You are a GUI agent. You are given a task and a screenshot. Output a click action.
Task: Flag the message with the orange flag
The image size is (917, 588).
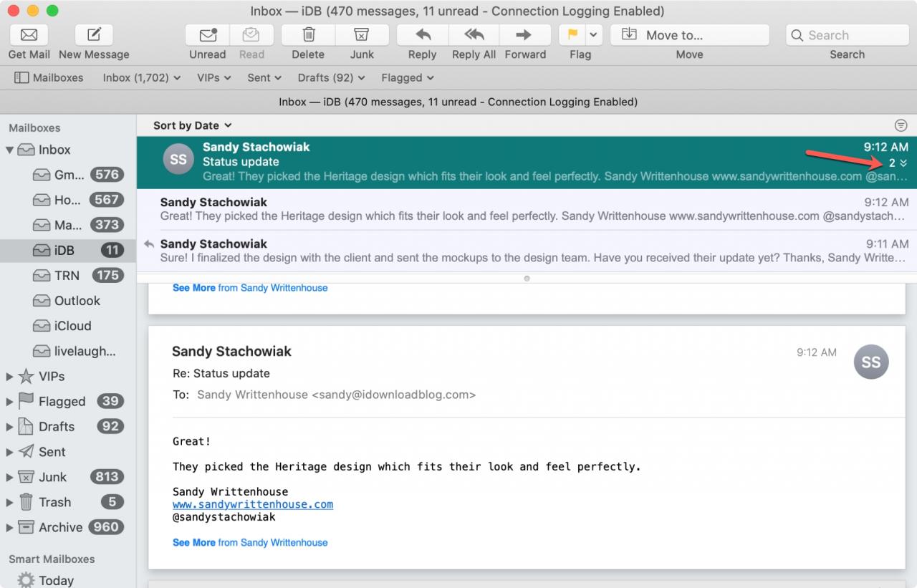click(572, 34)
